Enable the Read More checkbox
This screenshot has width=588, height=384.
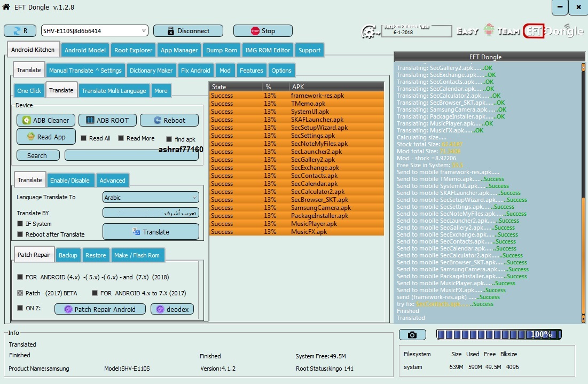tap(121, 138)
